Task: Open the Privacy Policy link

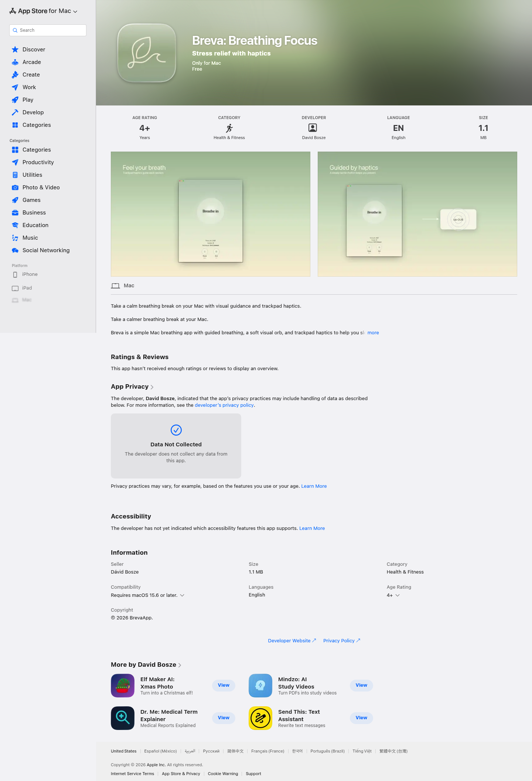Action: (x=342, y=641)
